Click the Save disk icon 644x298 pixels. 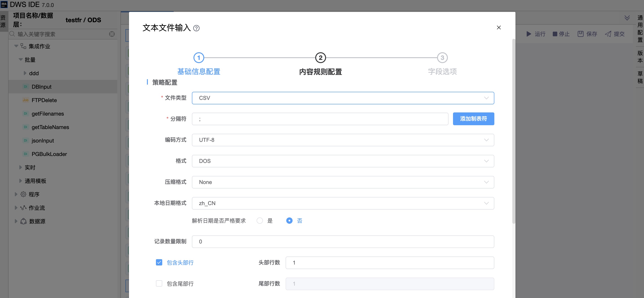pos(580,34)
